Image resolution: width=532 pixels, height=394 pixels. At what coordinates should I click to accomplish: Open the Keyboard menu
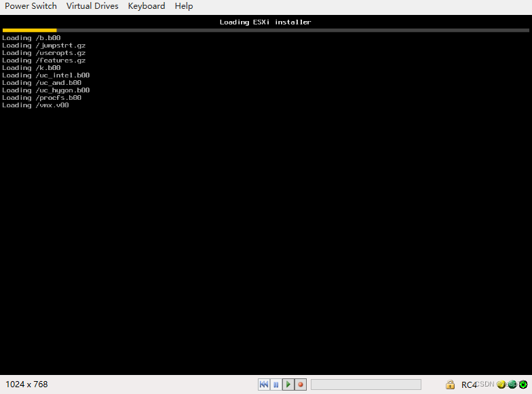coord(147,6)
